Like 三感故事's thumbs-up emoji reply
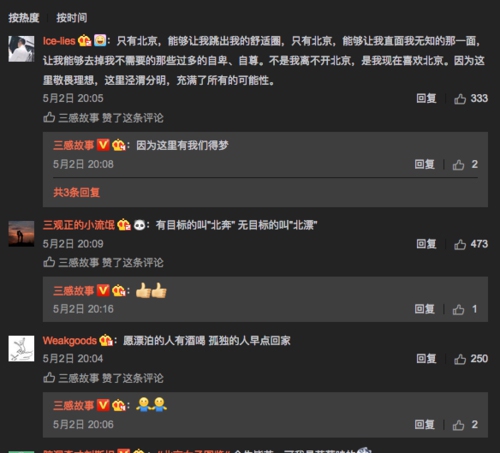The width and height of the screenshot is (500, 453). pyautogui.click(x=458, y=309)
